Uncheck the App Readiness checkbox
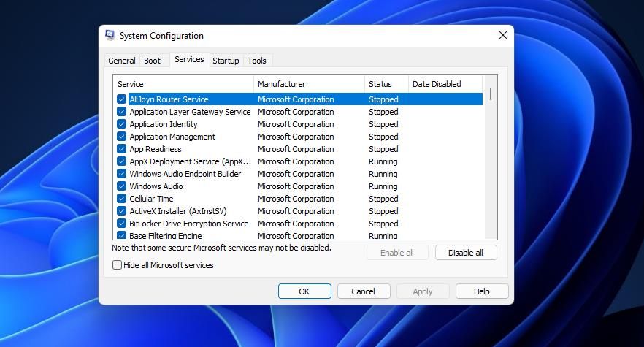Image resolution: width=644 pixels, height=347 pixels. pos(121,149)
